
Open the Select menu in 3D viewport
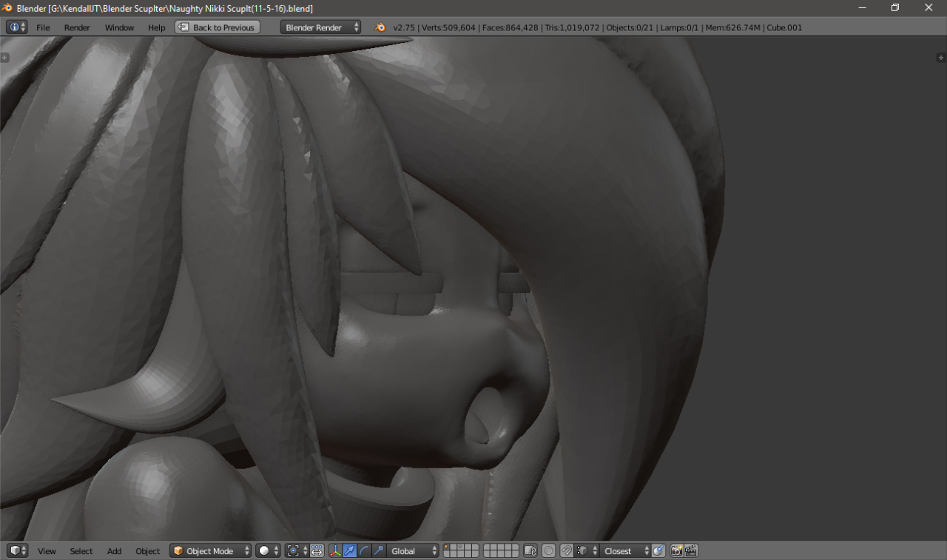click(81, 551)
